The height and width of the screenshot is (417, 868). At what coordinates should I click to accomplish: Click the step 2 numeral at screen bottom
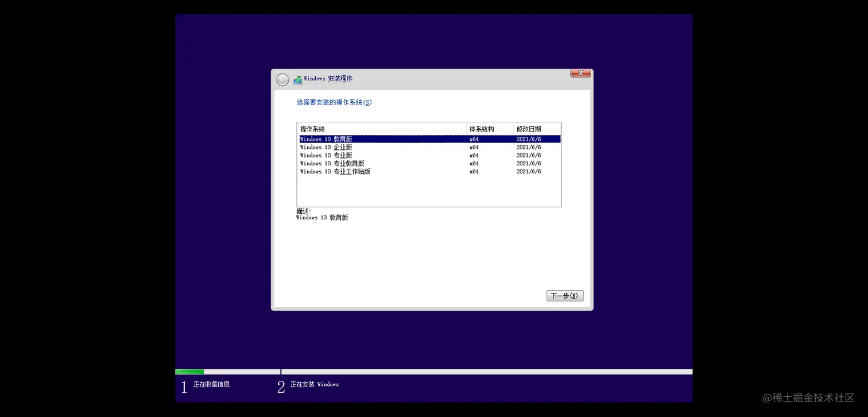tap(281, 387)
